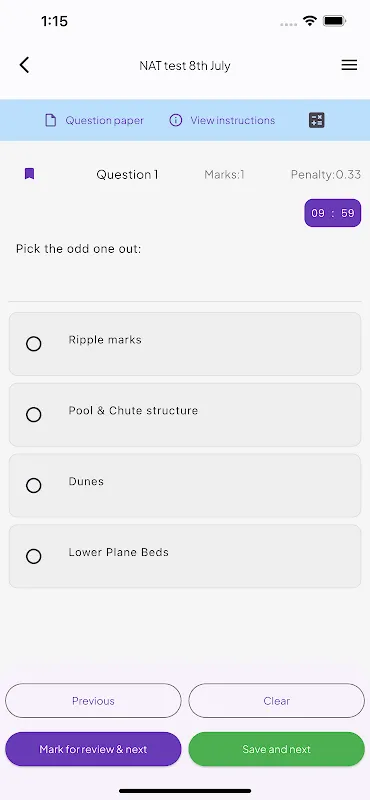Clear the selected answer

(x=277, y=701)
